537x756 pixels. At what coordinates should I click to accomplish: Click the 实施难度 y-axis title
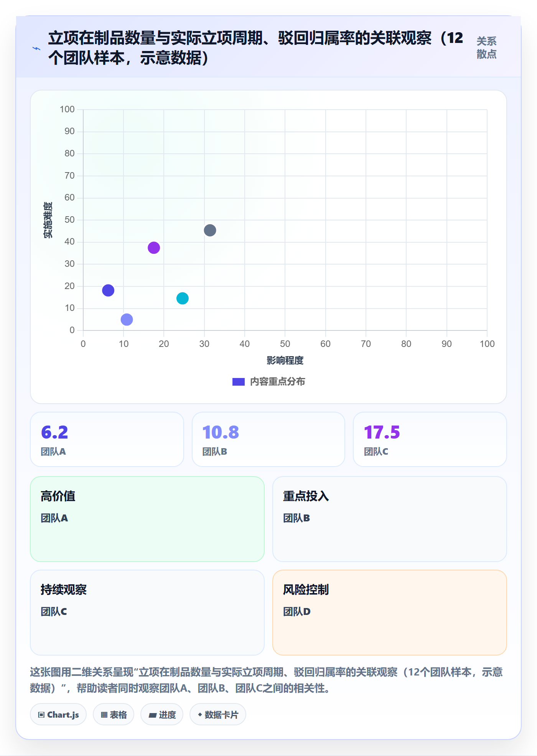[48, 220]
